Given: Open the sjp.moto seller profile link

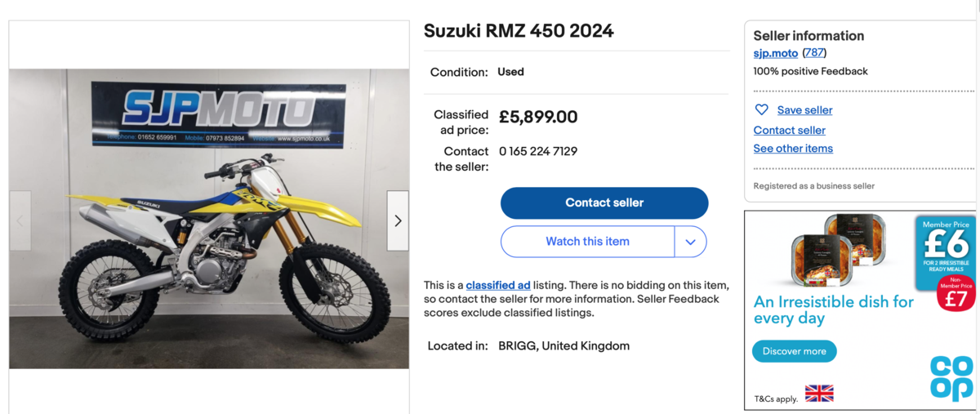Looking at the screenshot, I should pos(775,53).
